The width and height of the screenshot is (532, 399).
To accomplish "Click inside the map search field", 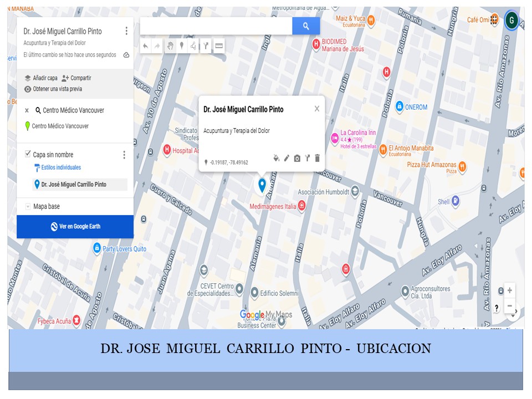I will [x=216, y=26].
